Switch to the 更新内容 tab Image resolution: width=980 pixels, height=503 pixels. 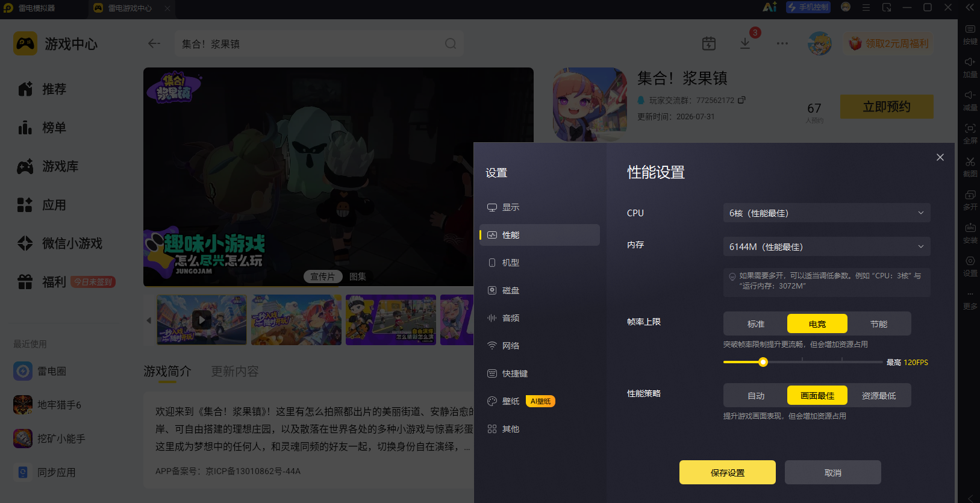tap(235, 371)
